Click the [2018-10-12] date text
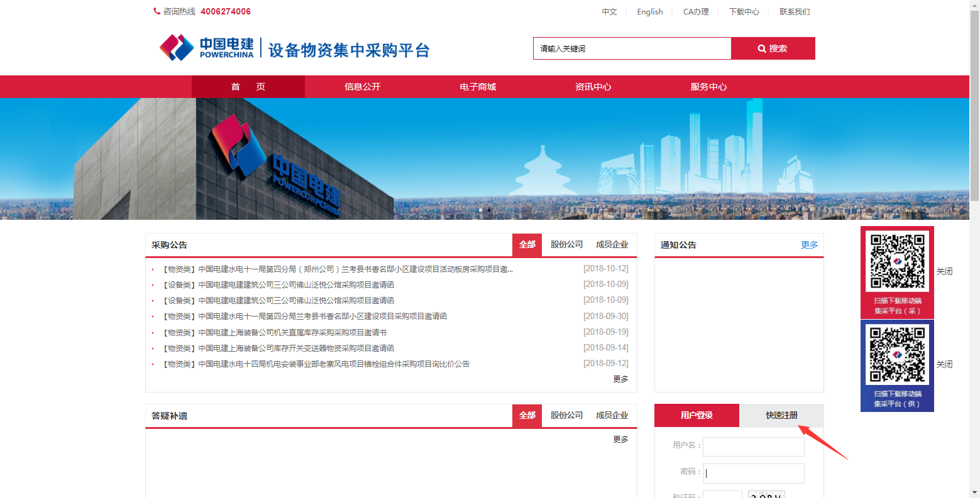The image size is (980, 498). (x=605, y=269)
